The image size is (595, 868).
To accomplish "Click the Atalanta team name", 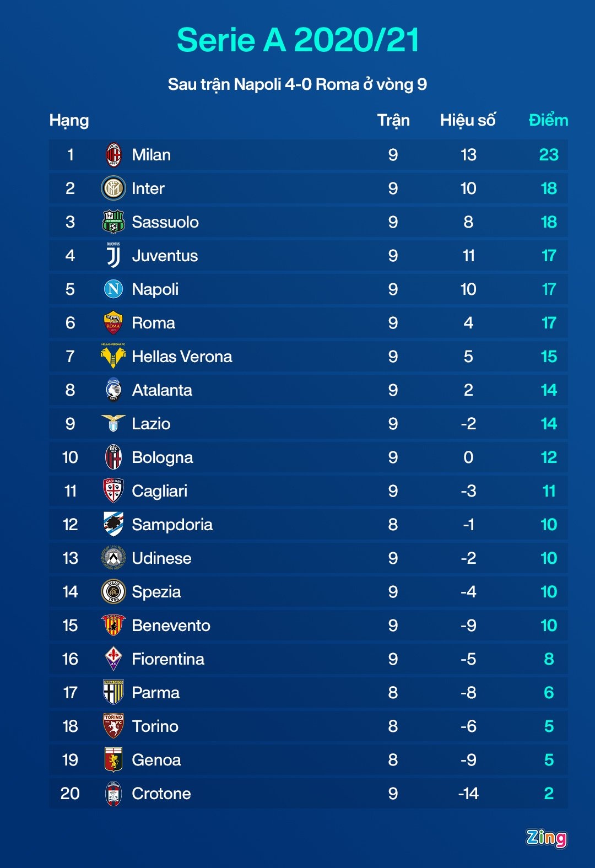I will (162, 390).
